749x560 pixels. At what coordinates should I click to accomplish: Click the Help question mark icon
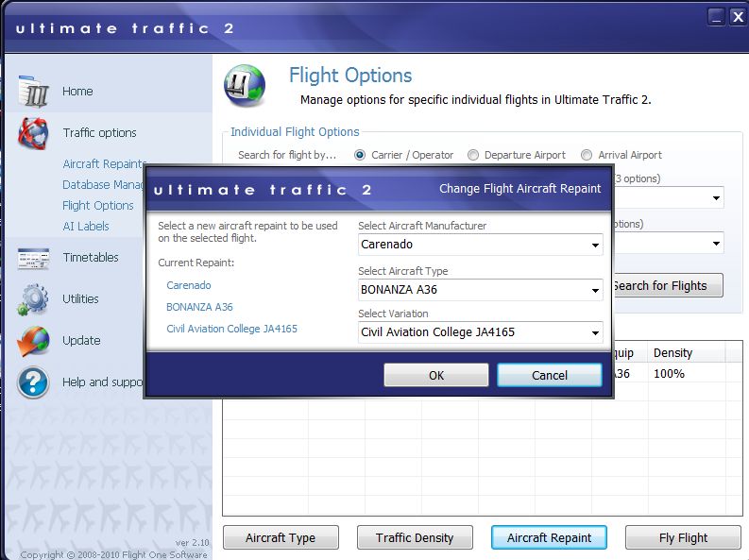(x=33, y=382)
